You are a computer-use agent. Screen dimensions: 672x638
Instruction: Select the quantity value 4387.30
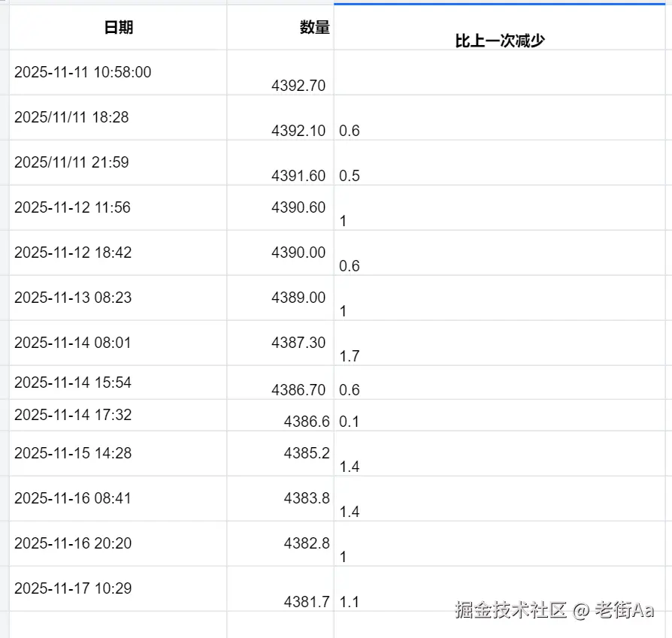click(300, 342)
